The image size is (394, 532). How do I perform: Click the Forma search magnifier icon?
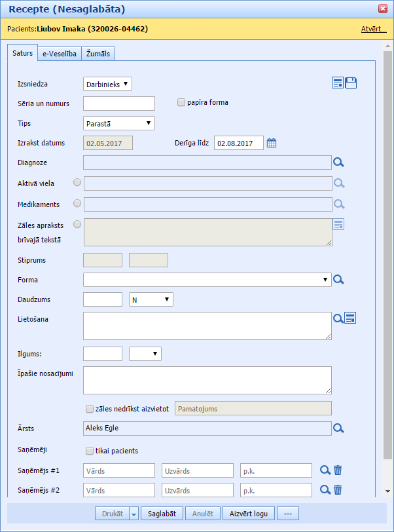click(338, 280)
